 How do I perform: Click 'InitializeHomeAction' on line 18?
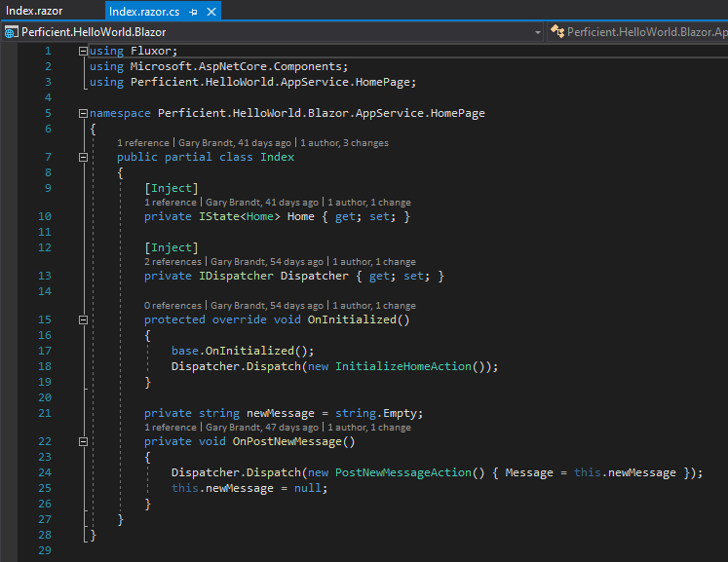(x=403, y=366)
